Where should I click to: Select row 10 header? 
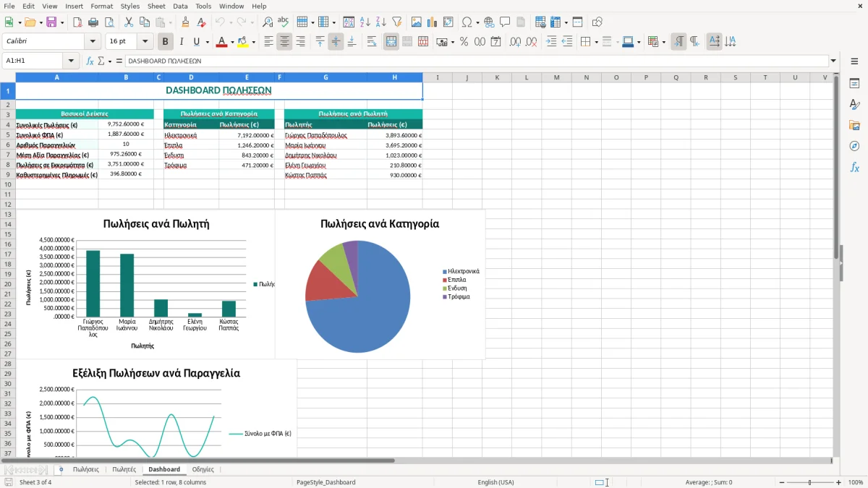(x=7, y=184)
